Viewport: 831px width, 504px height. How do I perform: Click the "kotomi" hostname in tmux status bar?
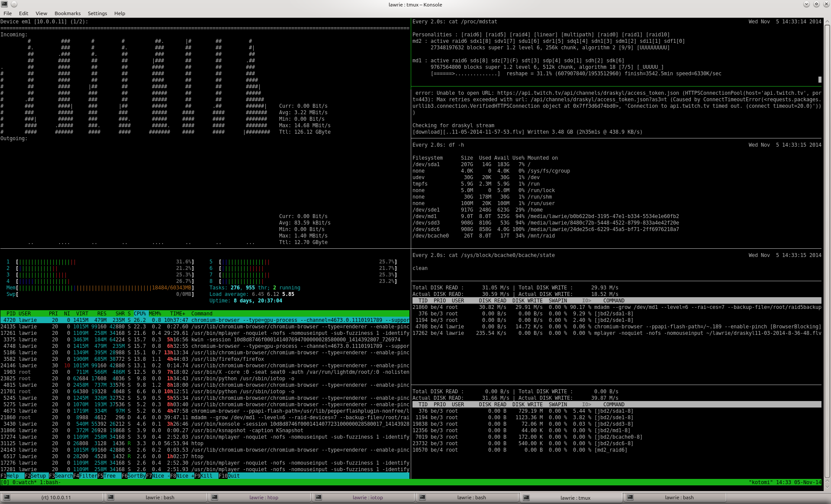pyautogui.click(x=760, y=482)
